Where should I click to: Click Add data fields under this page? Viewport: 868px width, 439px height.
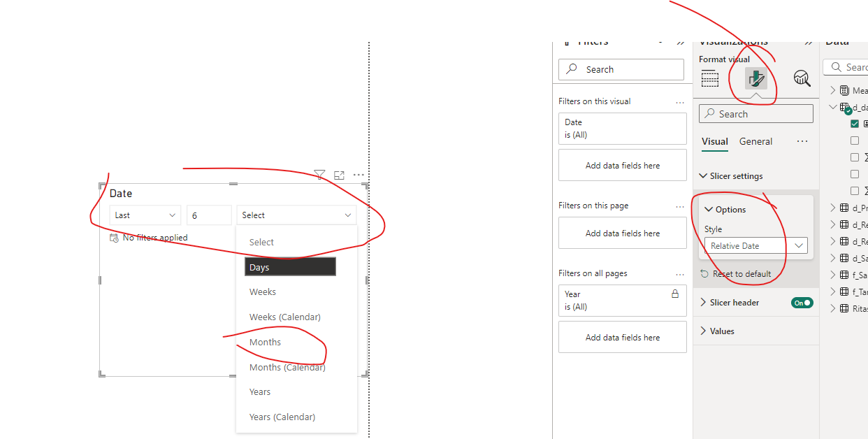pyautogui.click(x=623, y=233)
